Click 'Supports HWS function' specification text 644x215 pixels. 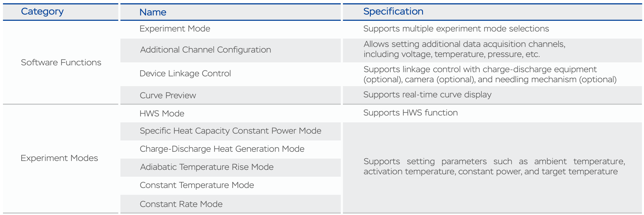[411, 113]
